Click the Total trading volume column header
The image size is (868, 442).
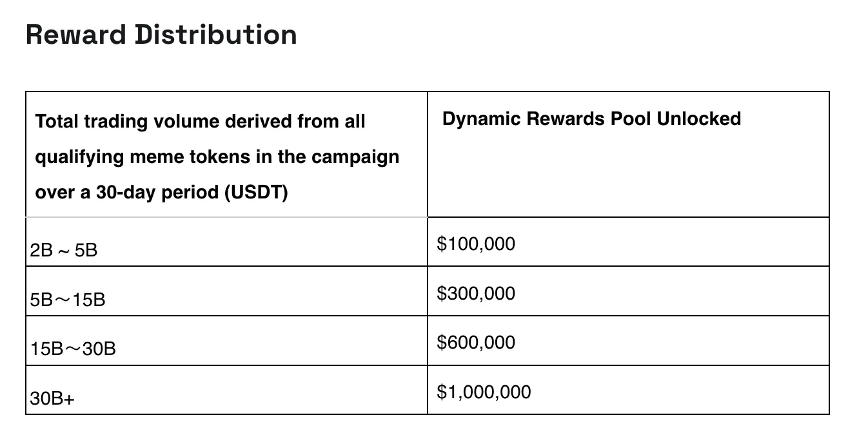tap(226, 154)
